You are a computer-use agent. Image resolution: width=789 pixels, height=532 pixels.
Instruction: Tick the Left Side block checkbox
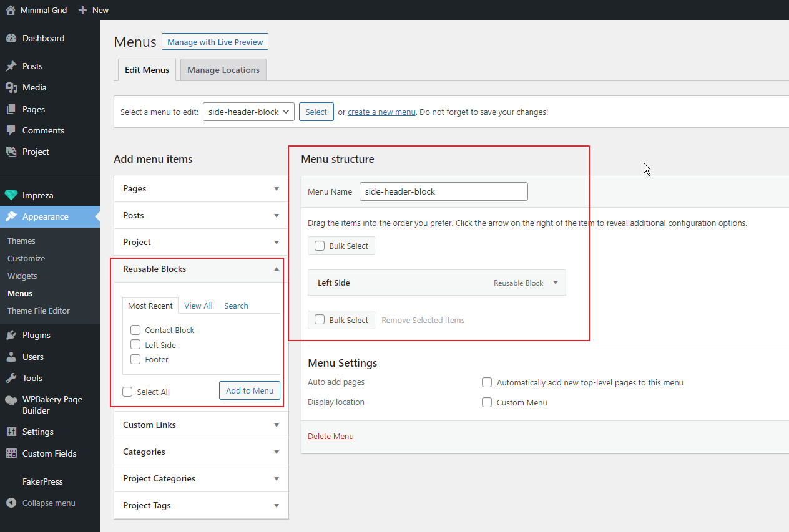135,344
